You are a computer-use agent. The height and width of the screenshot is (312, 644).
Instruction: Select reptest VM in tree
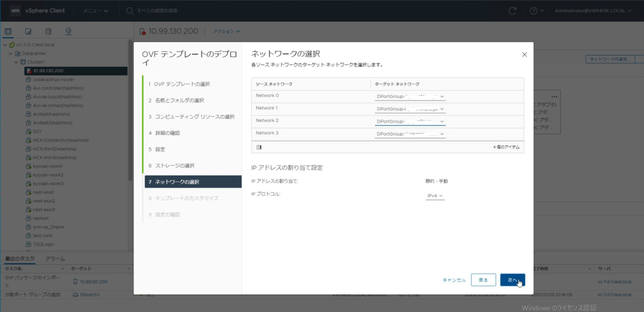tap(40, 219)
